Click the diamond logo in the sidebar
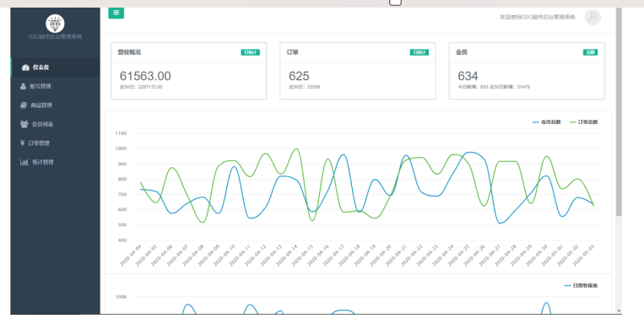This screenshot has height=324, width=644. point(55,24)
